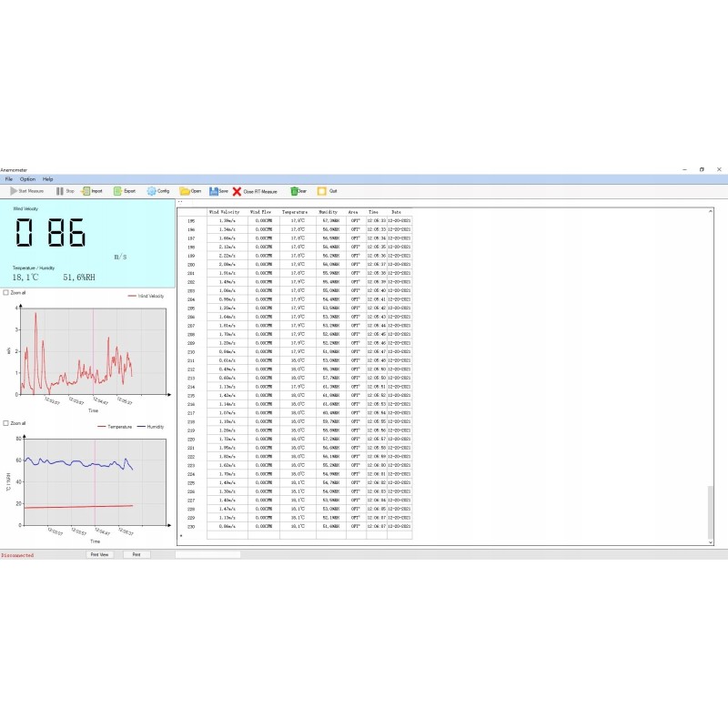Open Config gear settings

(151, 191)
